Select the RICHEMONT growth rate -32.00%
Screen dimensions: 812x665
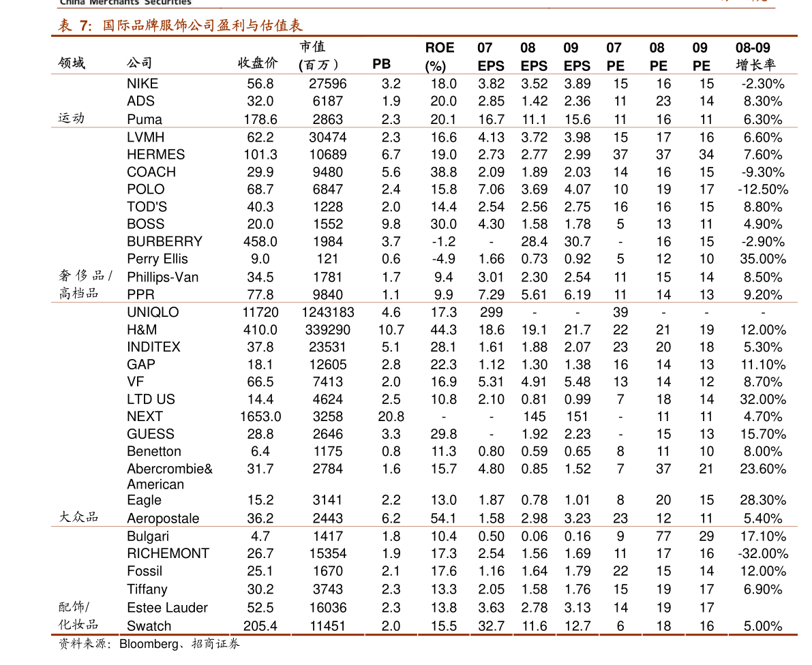(x=763, y=554)
